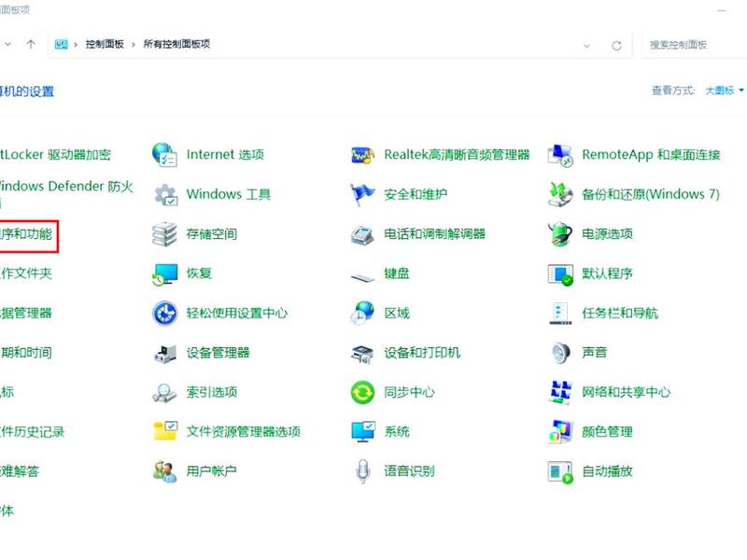Screen dimensions: 747x560
Task: Expand breadcrumb arrow after 控制面板
Action: click(134, 44)
